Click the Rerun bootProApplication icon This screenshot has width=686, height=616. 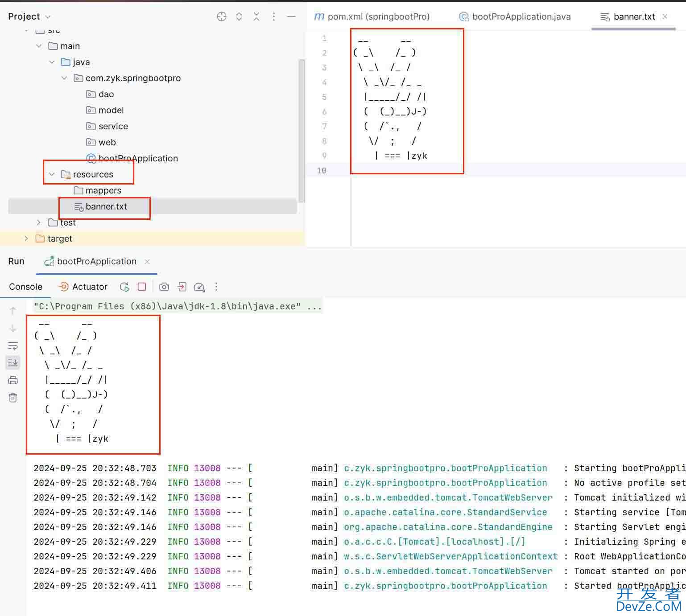pos(124,287)
